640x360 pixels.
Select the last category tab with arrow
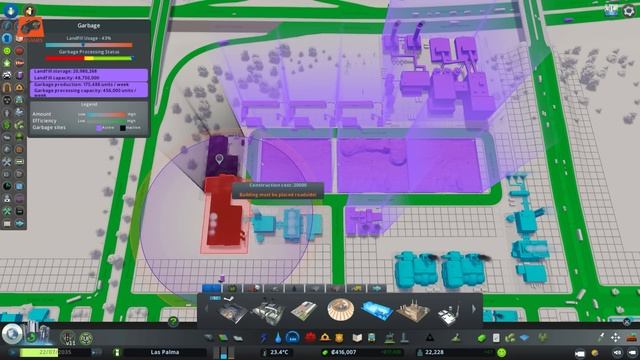(x=376, y=288)
